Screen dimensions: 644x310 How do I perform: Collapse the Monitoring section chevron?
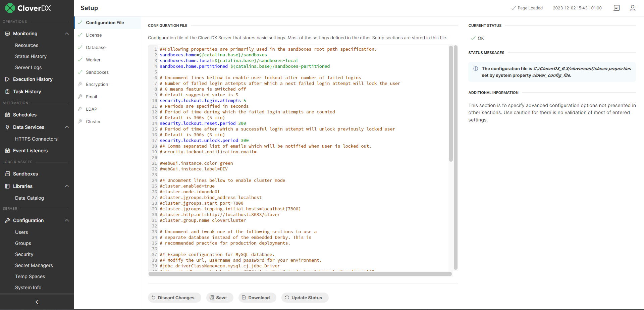tap(67, 34)
